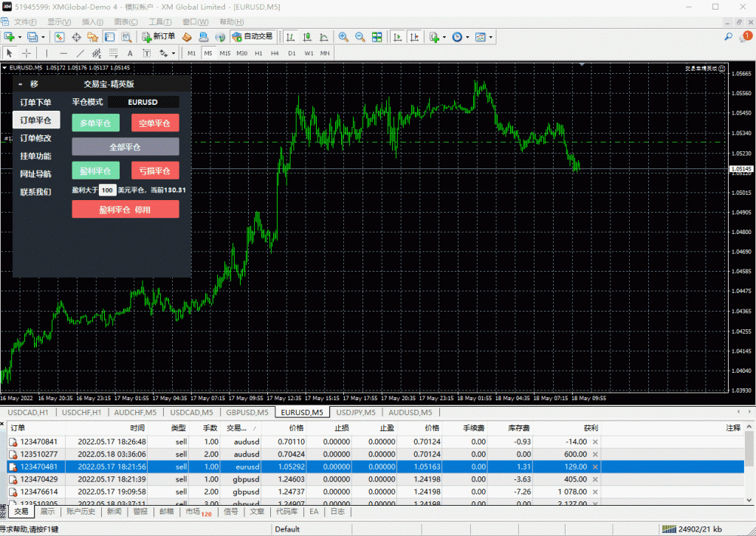Viewport: 756px width, 536px height.
Task: Click the gray 全部平仓 button
Action: [x=126, y=147]
